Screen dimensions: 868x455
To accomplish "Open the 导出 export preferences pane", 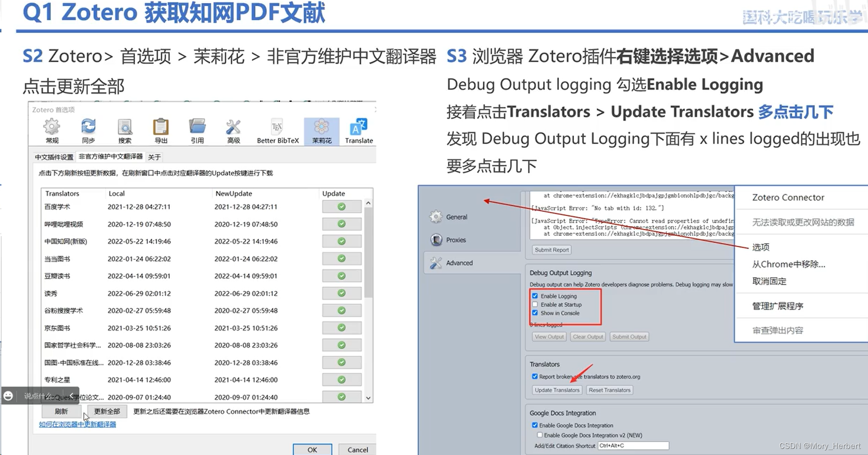I will [161, 131].
